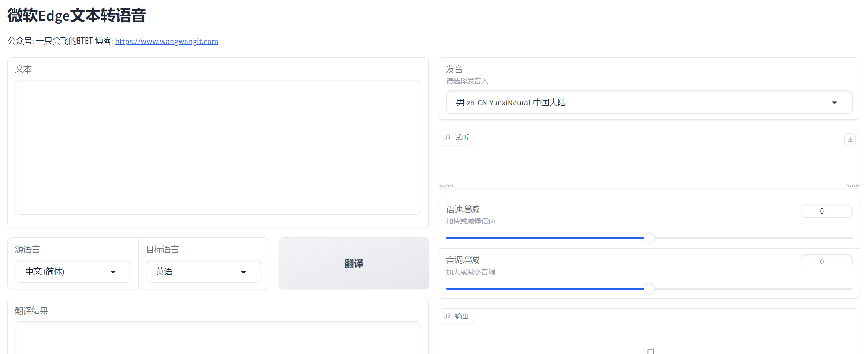Click the 翻译结果 output text box

point(218,338)
